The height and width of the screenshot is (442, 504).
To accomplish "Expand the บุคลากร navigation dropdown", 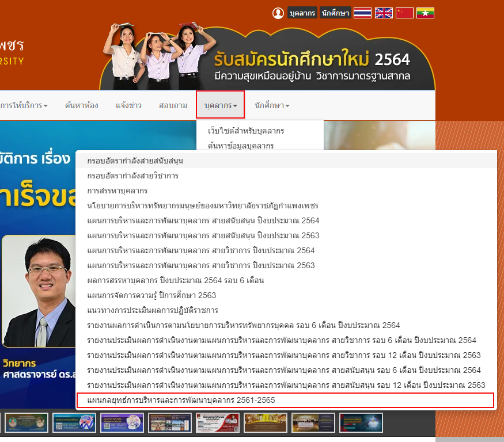I will click(221, 105).
